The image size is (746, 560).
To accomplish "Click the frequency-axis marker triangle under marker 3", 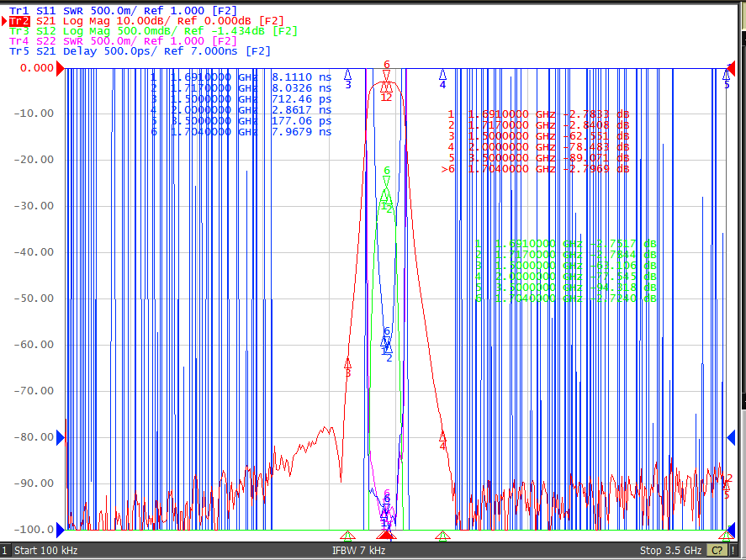I will 348,536.
